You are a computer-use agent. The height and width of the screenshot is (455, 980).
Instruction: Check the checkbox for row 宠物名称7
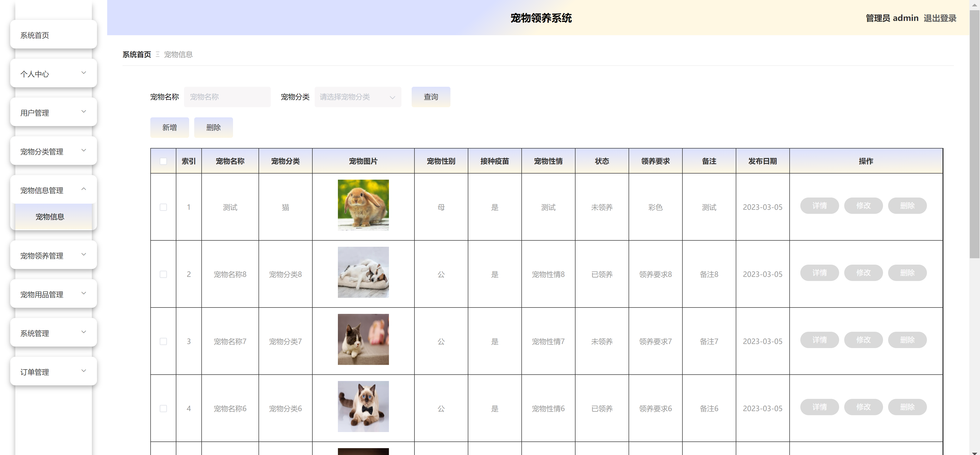tap(163, 342)
